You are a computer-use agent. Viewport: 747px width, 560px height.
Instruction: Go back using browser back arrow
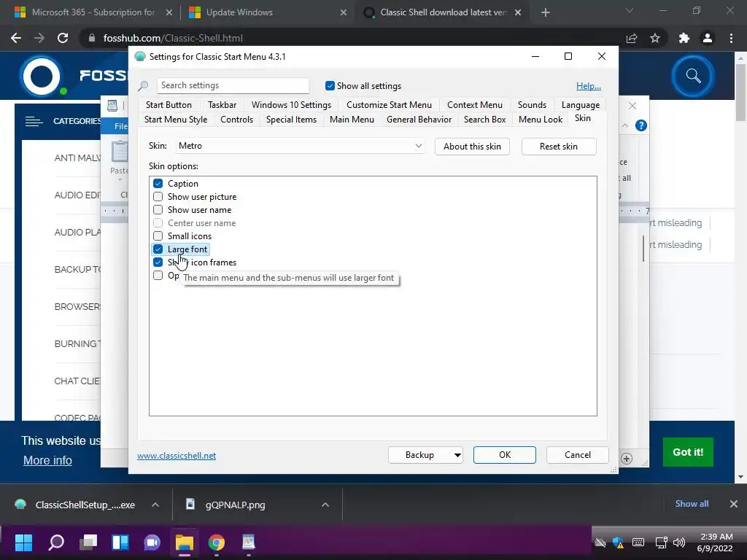click(x=16, y=38)
